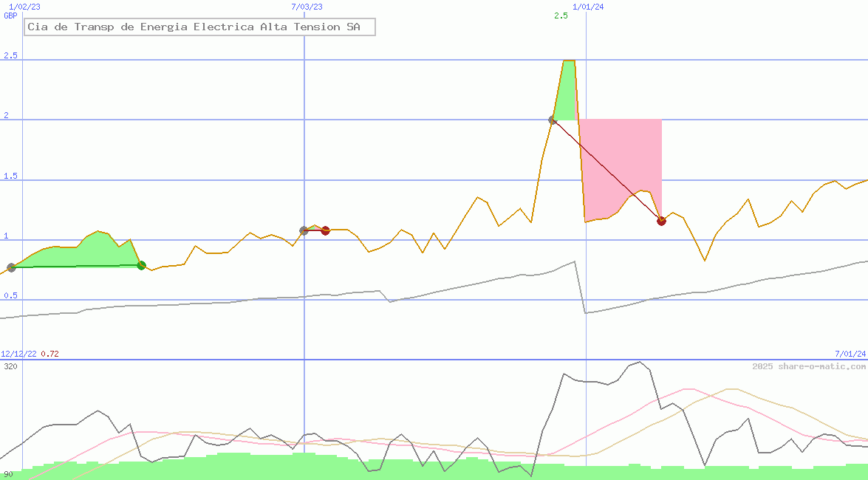Select the 7/03/23 date label at top
This screenshot has width=868, height=480.
(x=307, y=7)
